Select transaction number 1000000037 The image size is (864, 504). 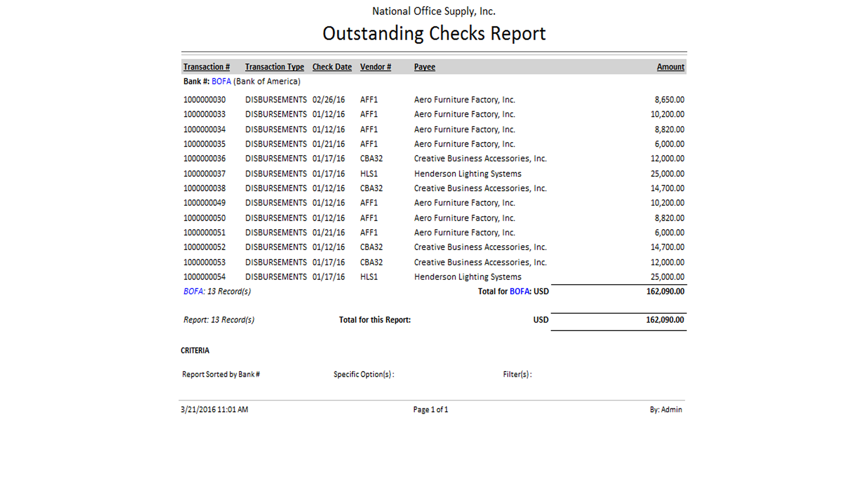point(204,174)
